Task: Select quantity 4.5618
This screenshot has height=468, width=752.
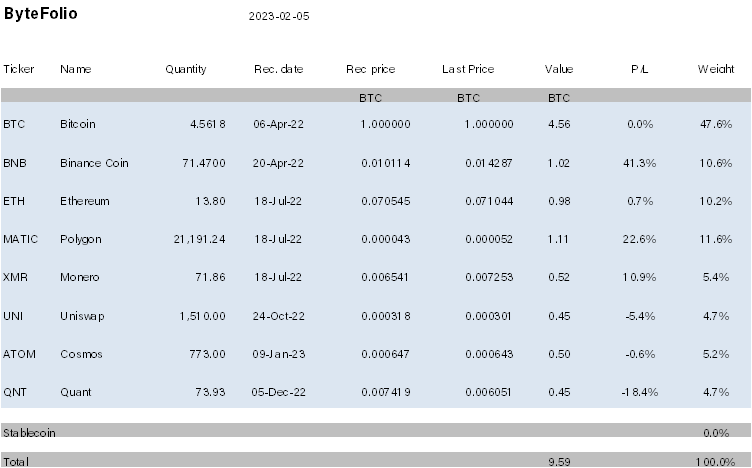Action: coord(208,124)
